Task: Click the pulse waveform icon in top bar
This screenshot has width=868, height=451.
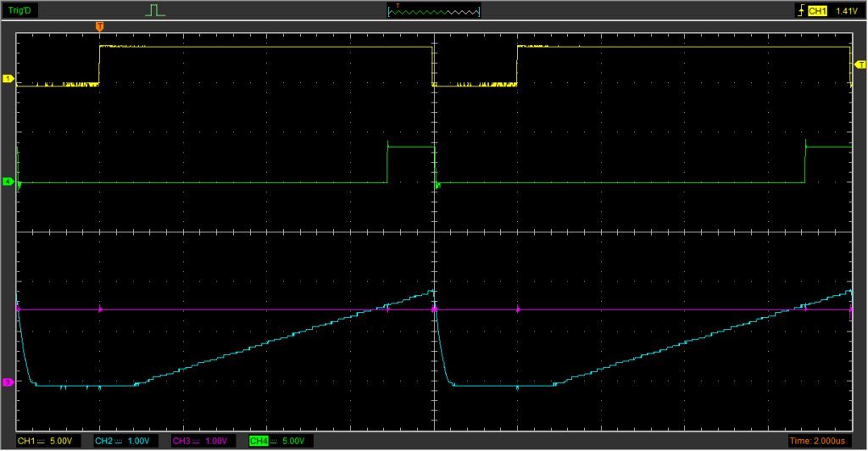Action: [x=153, y=11]
